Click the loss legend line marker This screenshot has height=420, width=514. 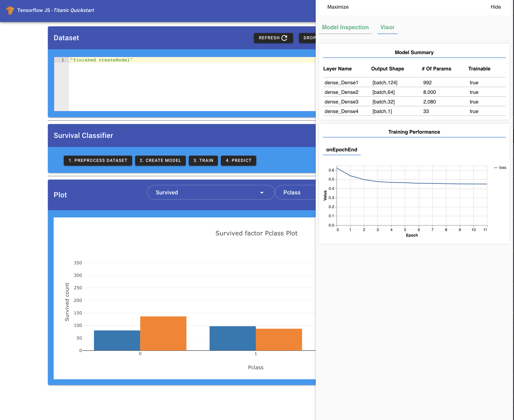coord(495,168)
